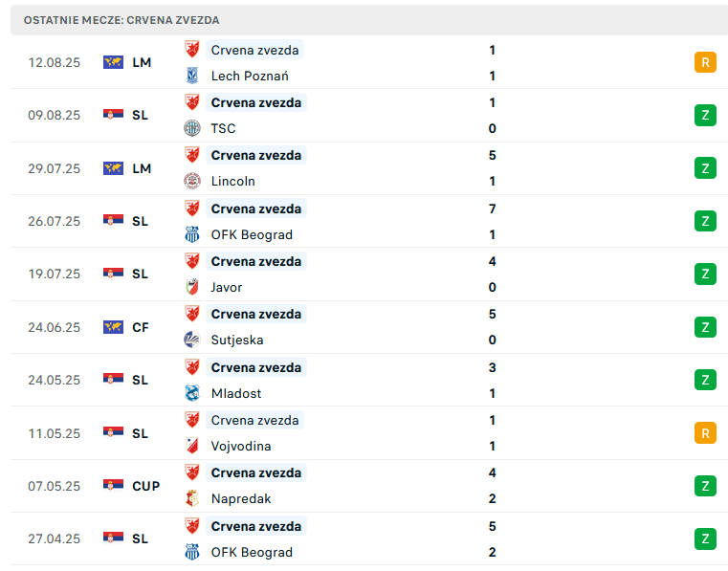The image size is (728, 571).
Task: Open the Sutjeska team link
Action: (237, 340)
